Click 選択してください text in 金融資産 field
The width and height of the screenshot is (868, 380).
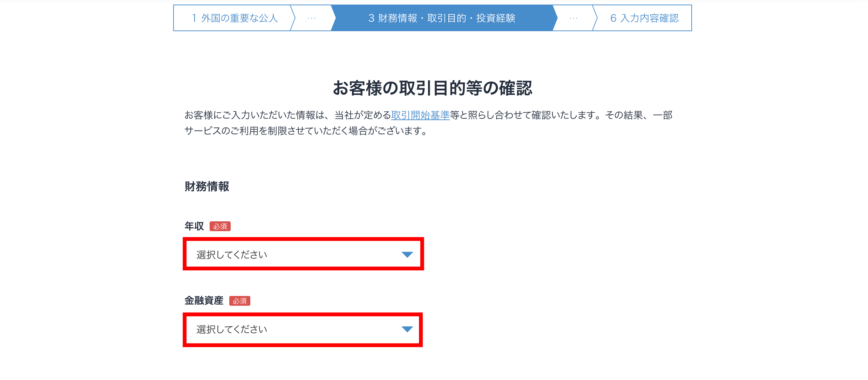click(232, 329)
